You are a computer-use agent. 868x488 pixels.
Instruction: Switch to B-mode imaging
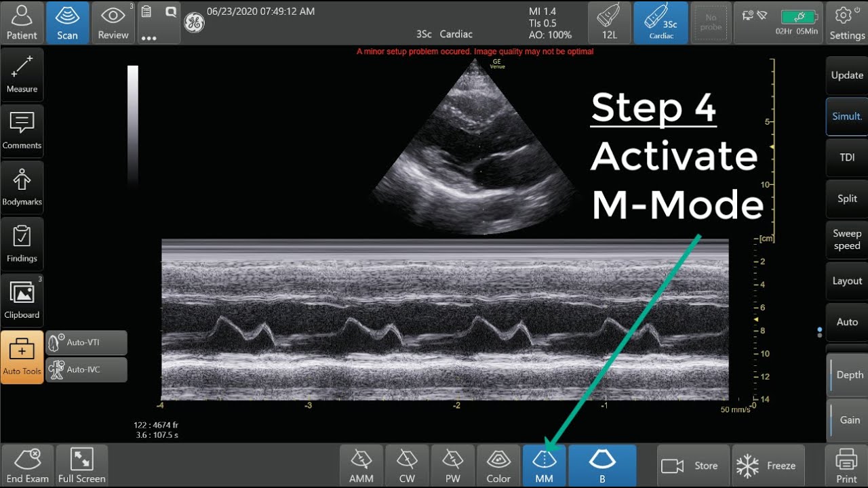point(601,466)
